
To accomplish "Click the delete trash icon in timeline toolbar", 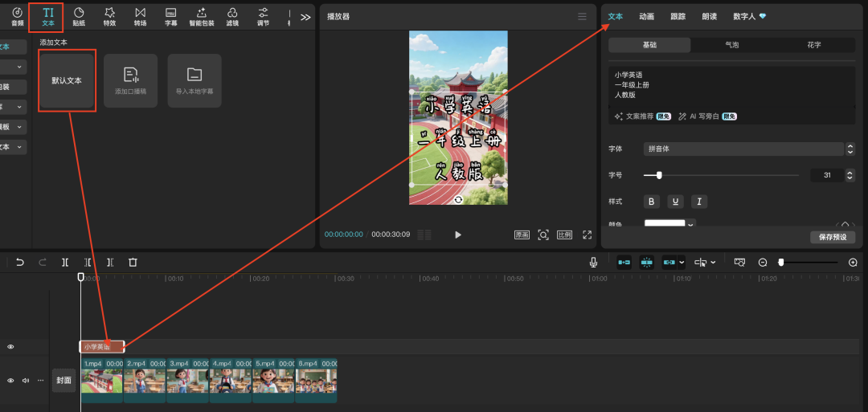I will pyautogui.click(x=133, y=263).
